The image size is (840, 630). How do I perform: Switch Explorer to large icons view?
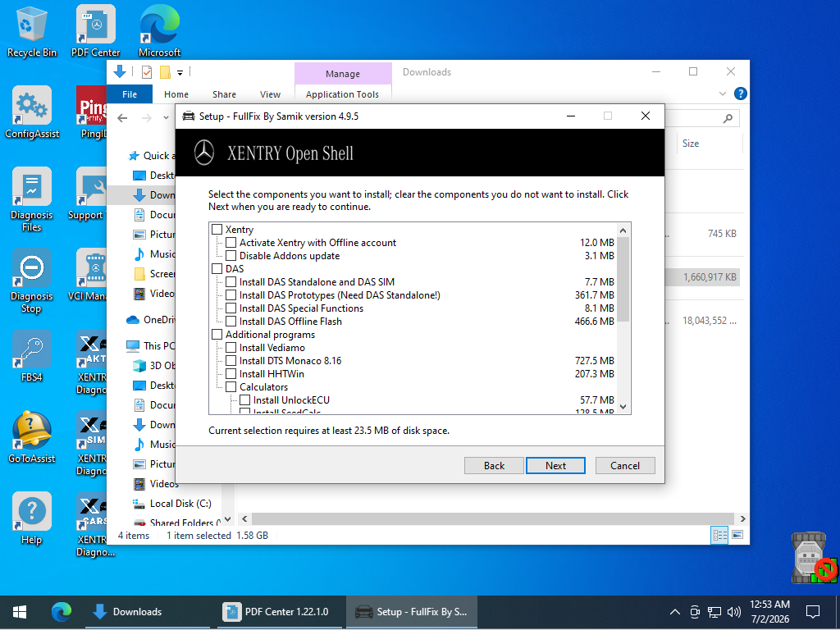pos(737,535)
